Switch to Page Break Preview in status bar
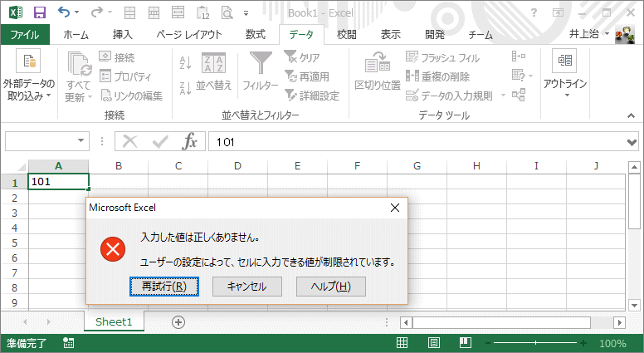Viewport: 644px width, 353px height. point(466,343)
